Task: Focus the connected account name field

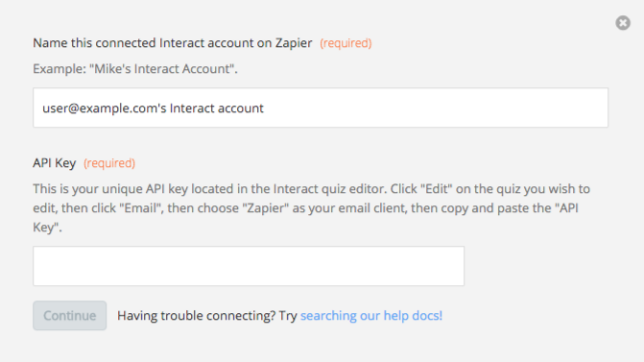Action: point(321,108)
